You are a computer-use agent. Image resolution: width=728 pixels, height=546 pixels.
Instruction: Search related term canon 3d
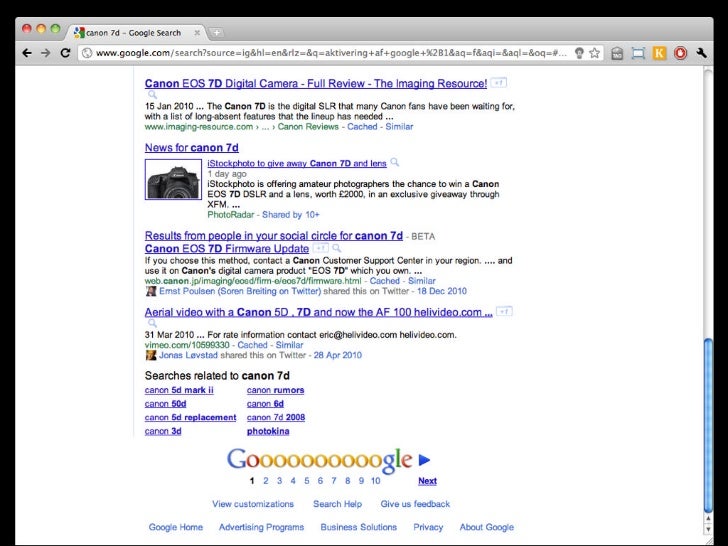tap(163, 431)
